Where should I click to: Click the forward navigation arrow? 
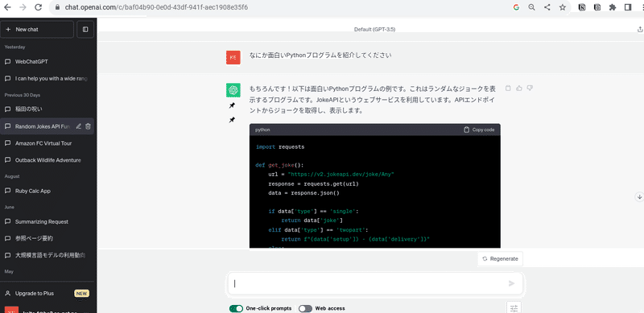23,7
